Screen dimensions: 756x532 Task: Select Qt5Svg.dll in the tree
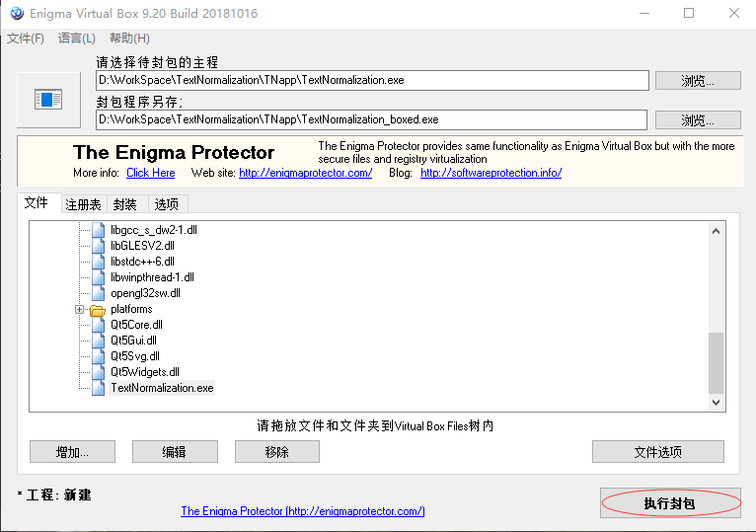coord(135,356)
